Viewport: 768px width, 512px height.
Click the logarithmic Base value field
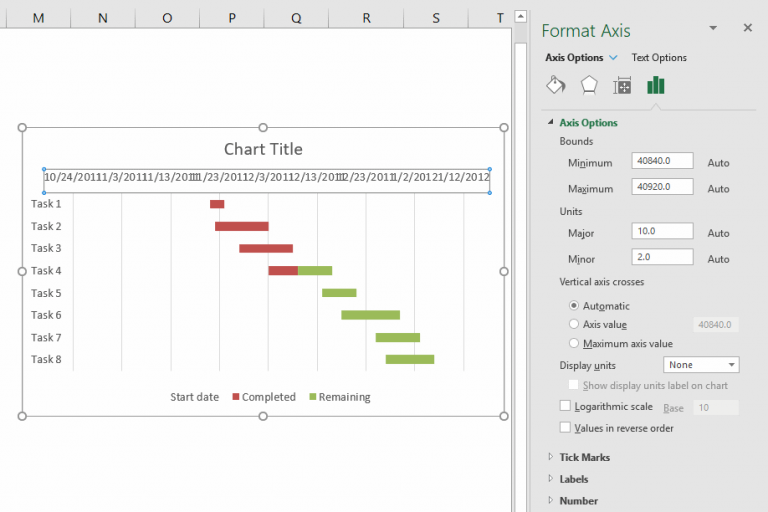click(716, 407)
